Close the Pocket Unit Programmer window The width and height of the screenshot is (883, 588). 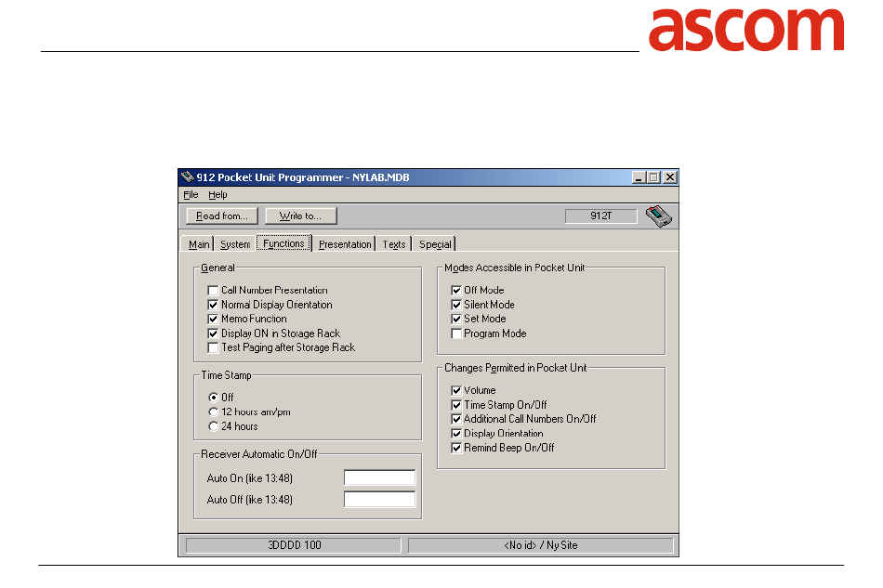tap(669, 177)
